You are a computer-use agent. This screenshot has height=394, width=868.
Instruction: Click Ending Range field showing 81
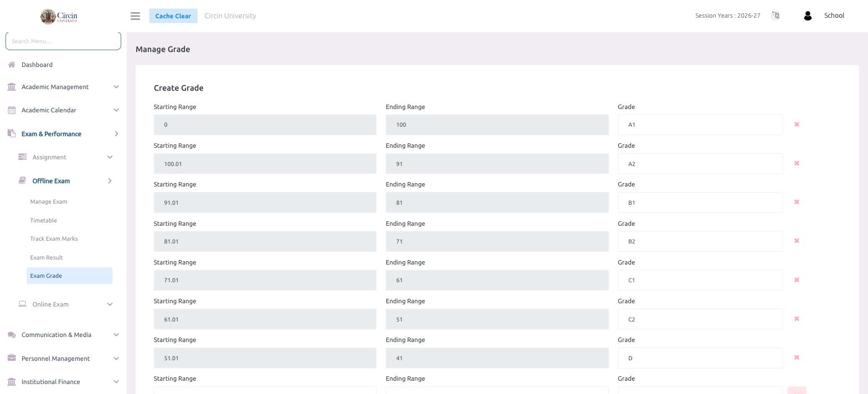(497, 203)
